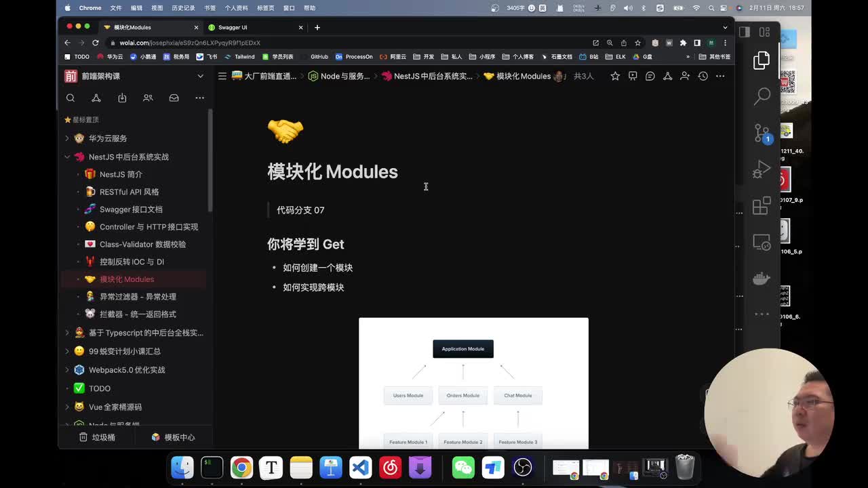
Task: Go to the Node与服务 breadcrumb
Action: click(x=339, y=76)
